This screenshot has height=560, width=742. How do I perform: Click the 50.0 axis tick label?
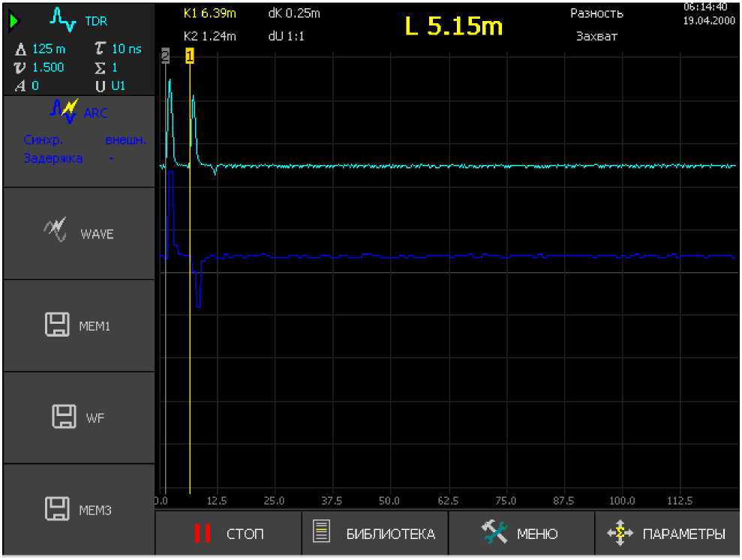pos(389,501)
